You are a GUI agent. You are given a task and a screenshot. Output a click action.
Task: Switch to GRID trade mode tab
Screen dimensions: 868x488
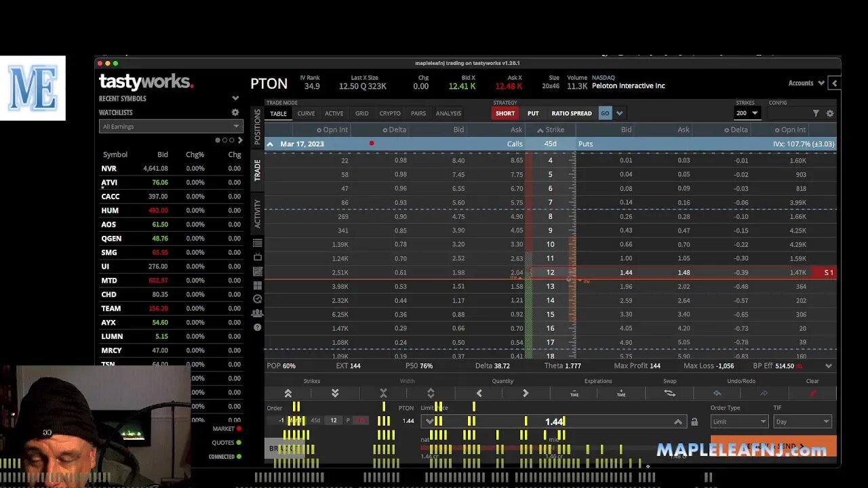click(x=362, y=113)
